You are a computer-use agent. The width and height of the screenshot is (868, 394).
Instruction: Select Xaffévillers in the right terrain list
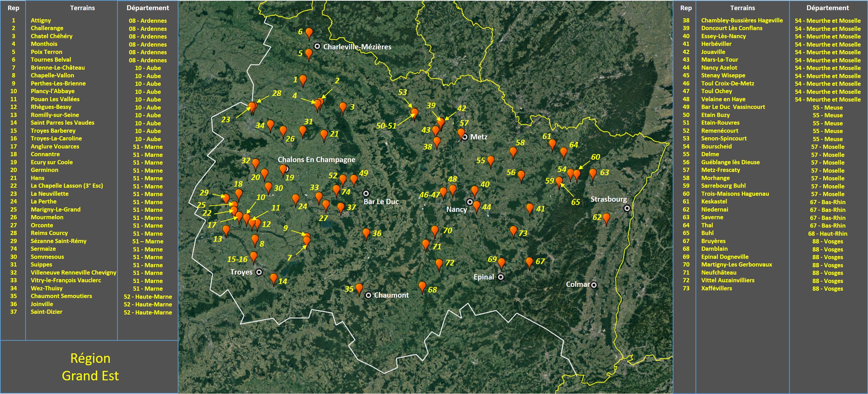point(716,288)
